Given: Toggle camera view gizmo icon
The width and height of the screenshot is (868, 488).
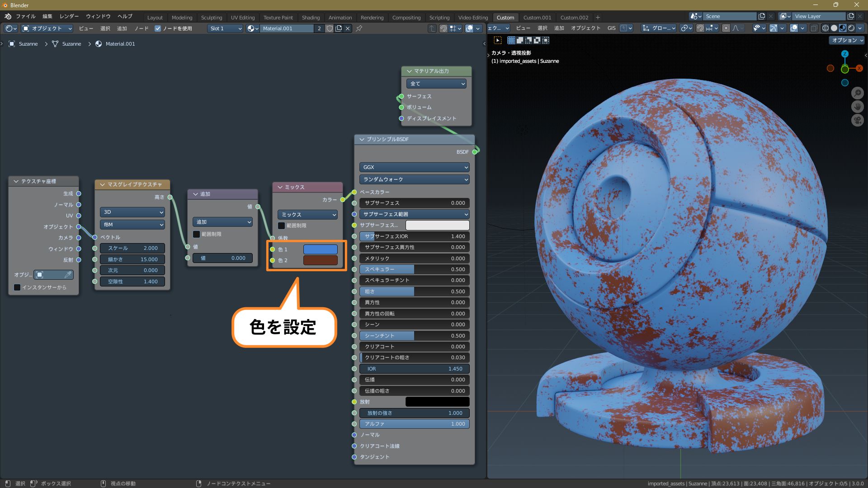Looking at the screenshot, I should [x=857, y=120].
